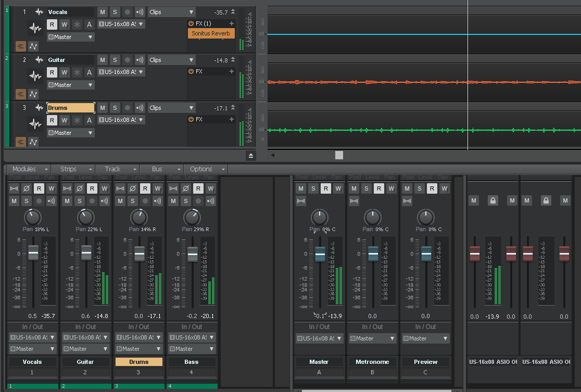This screenshot has height=392, width=581.
Task: Open the Sonitus Reverb plugin
Action: tap(211, 33)
